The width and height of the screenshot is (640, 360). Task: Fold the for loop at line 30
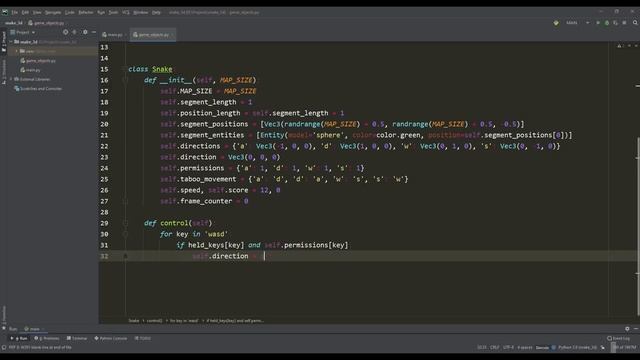coord(125,234)
